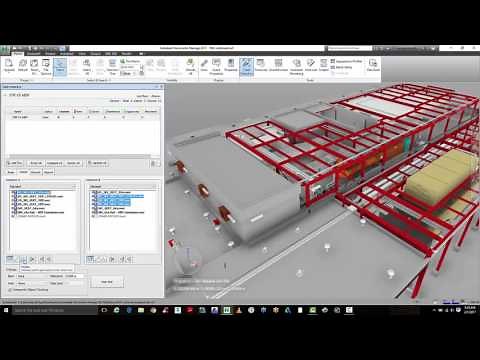Expand highlighted top file in Selection A tree
This screenshot has height=360, width=480.
coord(12,192)
